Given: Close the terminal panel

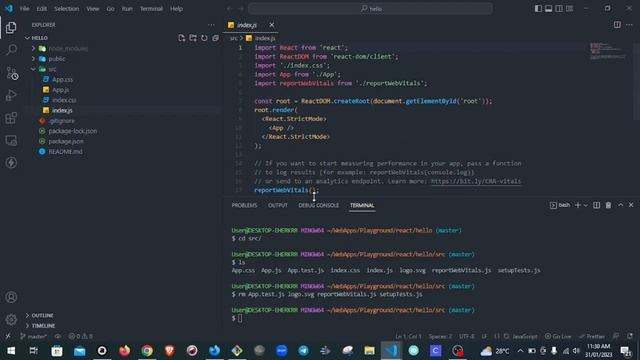Looking at the screenshot, I should [631, 205].
